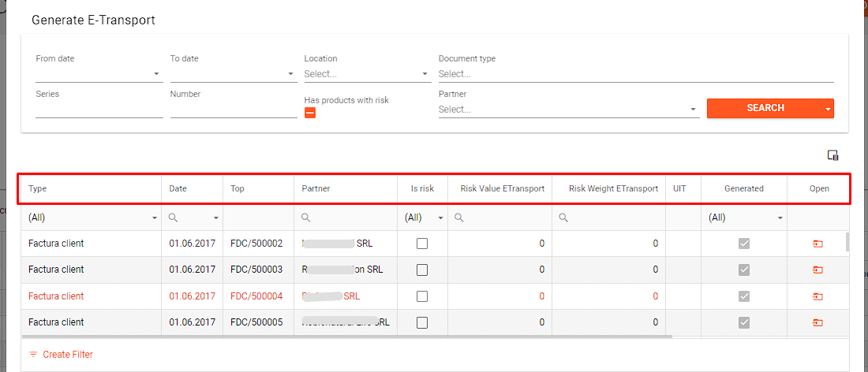Open document FDC/500003 using its Open icon
868x372 pixels.
(817, 270)
